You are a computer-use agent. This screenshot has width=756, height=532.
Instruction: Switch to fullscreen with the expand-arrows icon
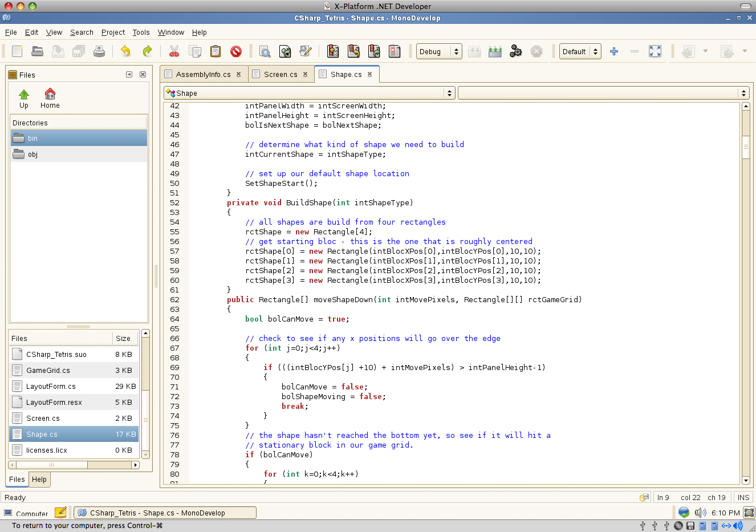(x=655, y=51)
